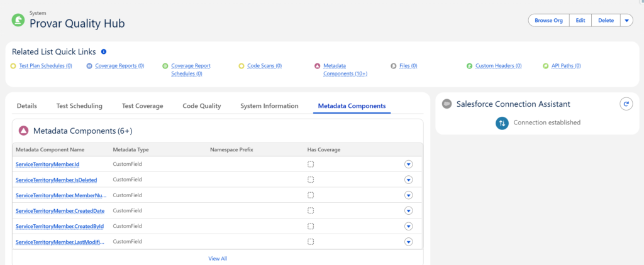Click the Connection established status icon
Screen dimensions: 644x265
(502, 123)
